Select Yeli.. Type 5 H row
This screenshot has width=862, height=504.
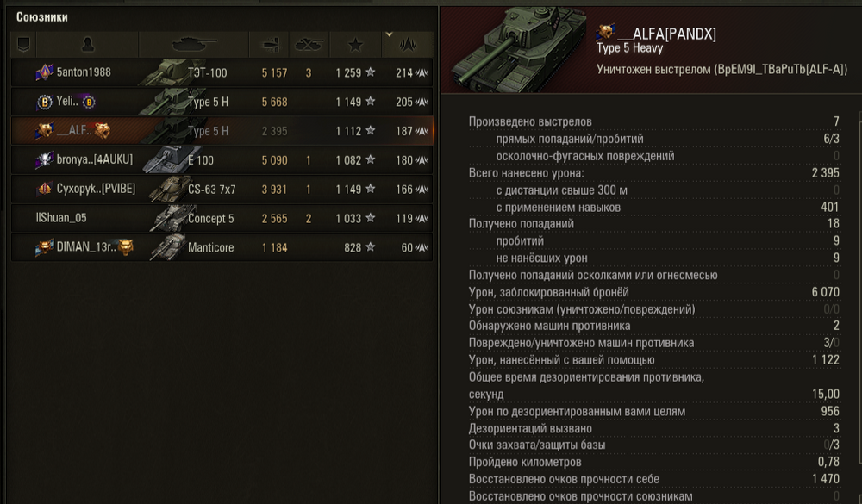(222, 102)
